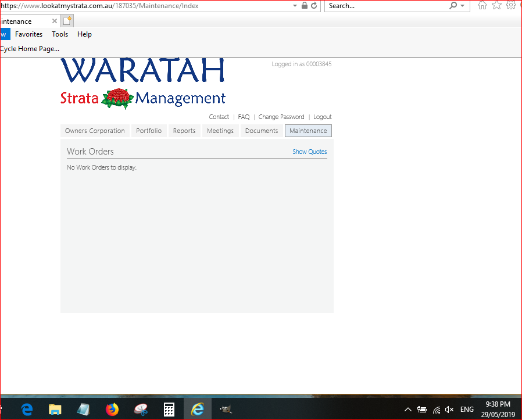The width and height of the screenshot is (522, 420).
Task: Close the Maintenance browser tab
Action: (55, 21)
